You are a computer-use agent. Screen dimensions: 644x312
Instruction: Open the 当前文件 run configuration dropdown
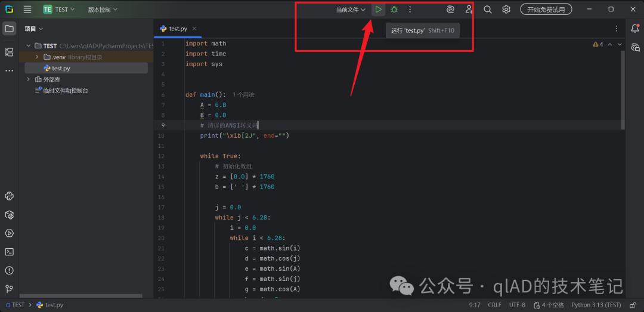click(x=351, y=10)
